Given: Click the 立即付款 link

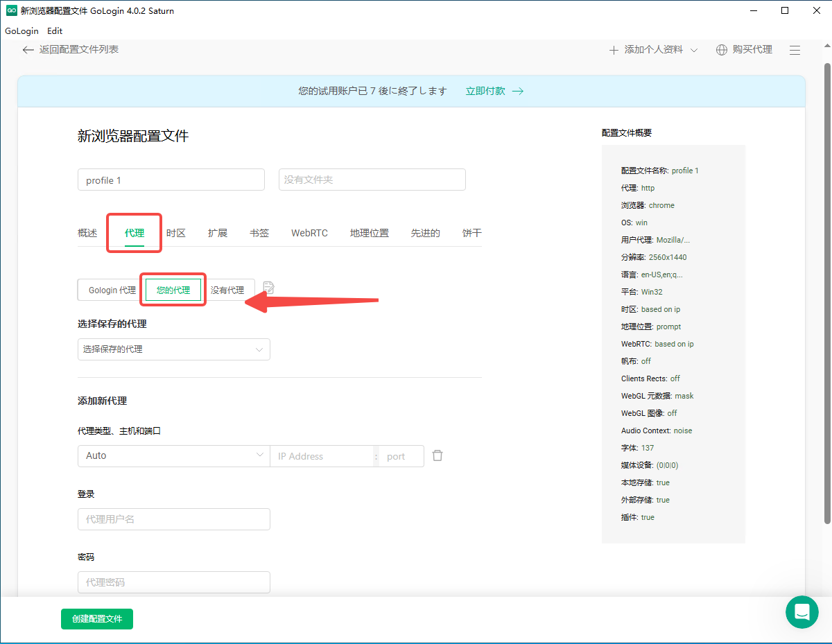Looking at the screenshot, I should click(485, 91).
